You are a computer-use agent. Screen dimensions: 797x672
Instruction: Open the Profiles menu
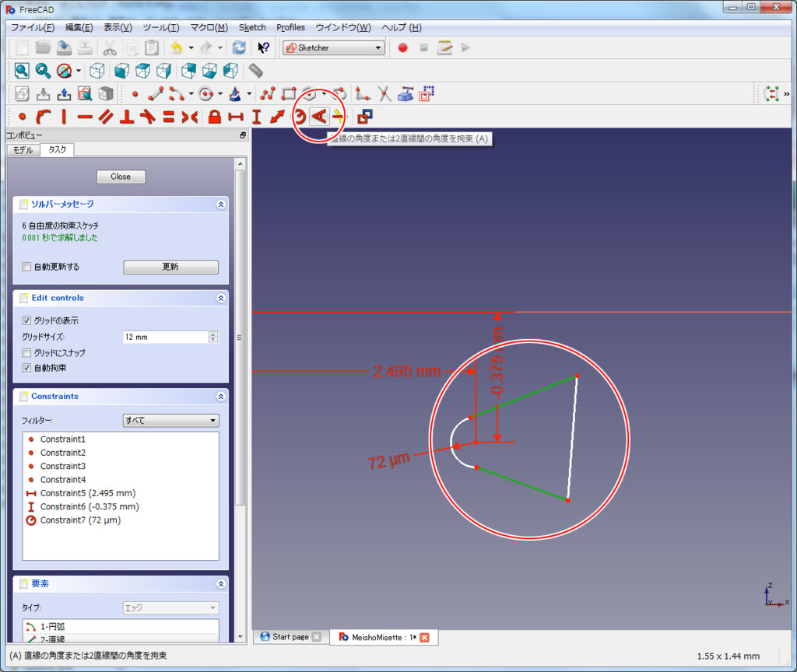pos(291,27)
